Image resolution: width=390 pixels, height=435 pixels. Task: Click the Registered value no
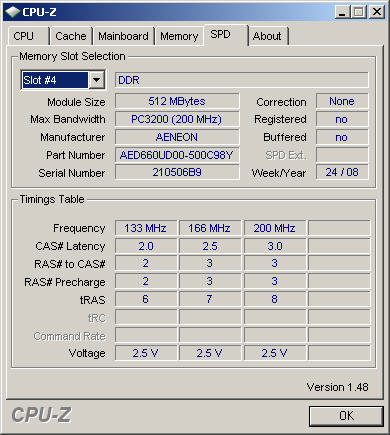[342, 119]
